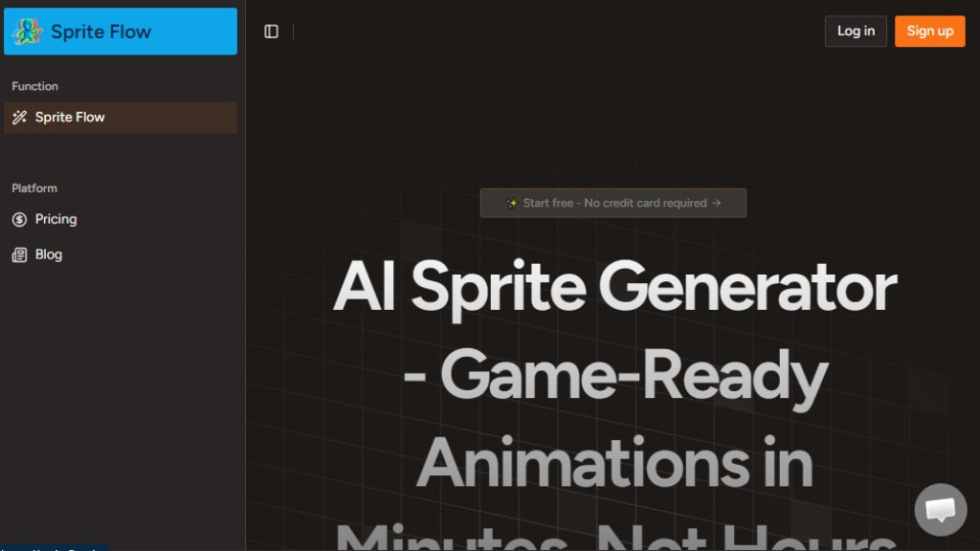Click the Animations in heading line
Screen dimensions: 980x551
click(615, 462)
